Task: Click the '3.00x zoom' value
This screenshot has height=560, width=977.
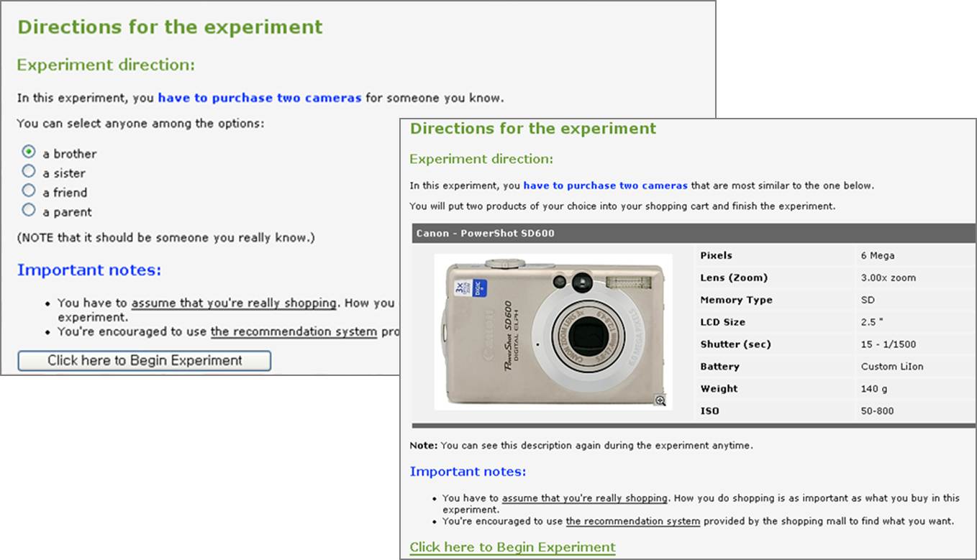Action: pyautogui.click(x=889, y=277)
